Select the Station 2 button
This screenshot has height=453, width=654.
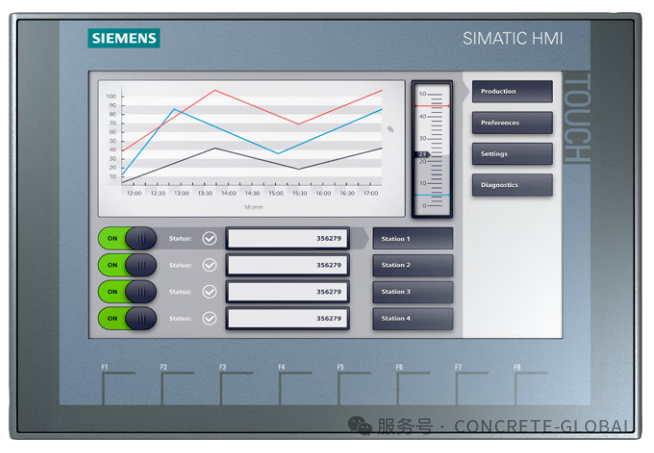tap(413, 265)
